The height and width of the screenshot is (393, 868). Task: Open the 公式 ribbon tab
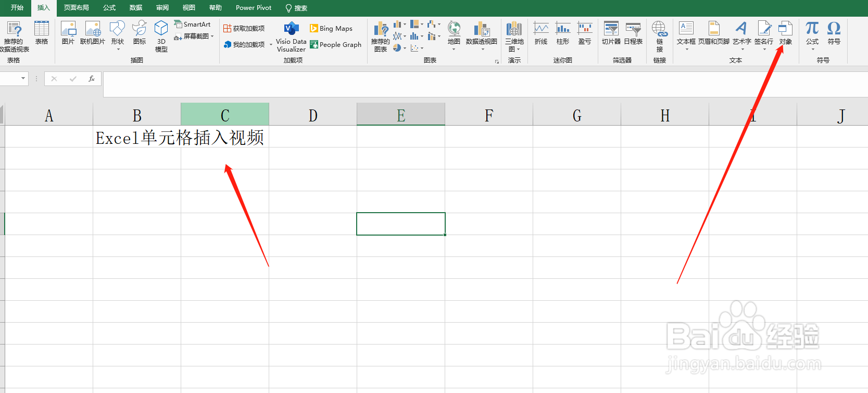pos(109,8)
